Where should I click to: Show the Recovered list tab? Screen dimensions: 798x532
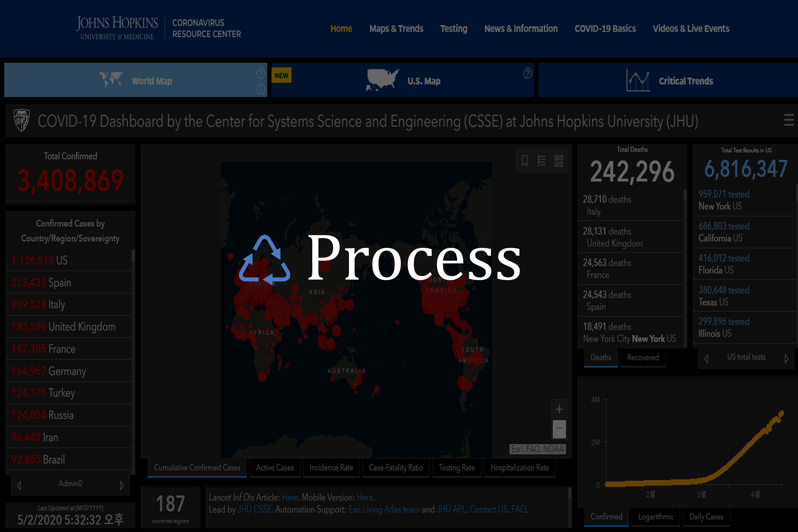643,357
